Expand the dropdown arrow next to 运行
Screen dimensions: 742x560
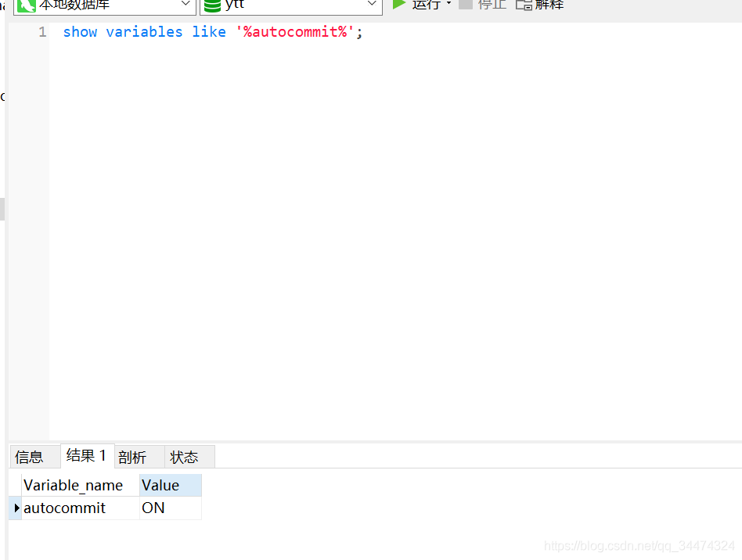pyautogui.click(x=448, y=5)
